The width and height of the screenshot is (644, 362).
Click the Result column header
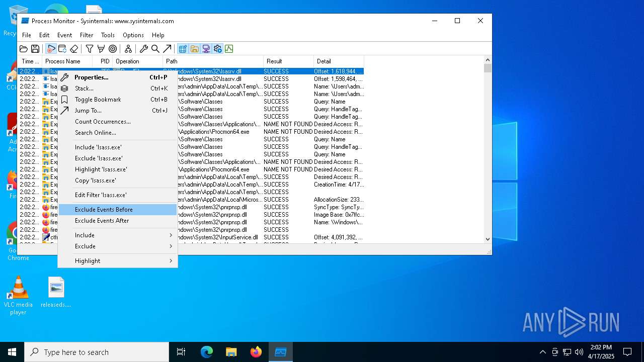tap(289, 61)
